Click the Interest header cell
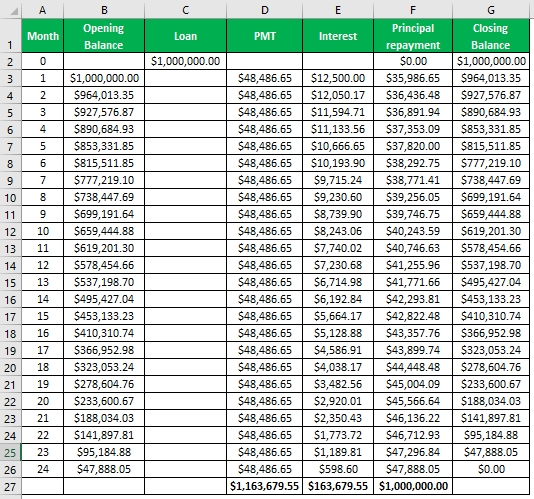Screen dimensions: 534x499 point(338,36)
